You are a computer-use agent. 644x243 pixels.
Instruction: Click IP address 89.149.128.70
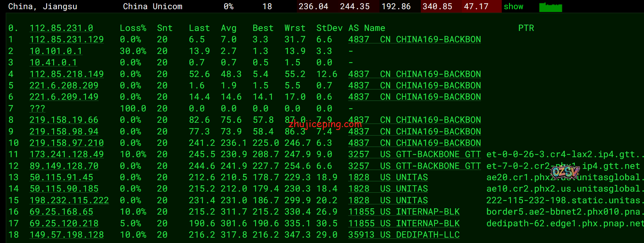(x=64, y=166)
